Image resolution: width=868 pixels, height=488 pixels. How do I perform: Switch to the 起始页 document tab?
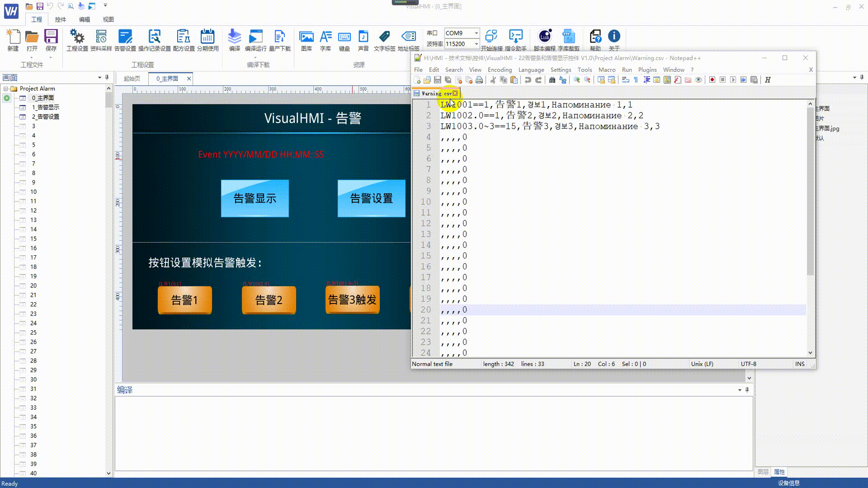(132, 79)
